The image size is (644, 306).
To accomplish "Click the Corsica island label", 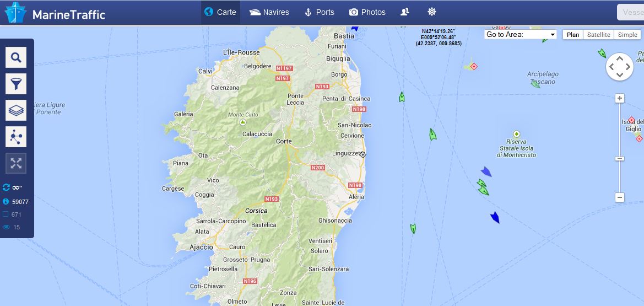I will coord(256,211).
